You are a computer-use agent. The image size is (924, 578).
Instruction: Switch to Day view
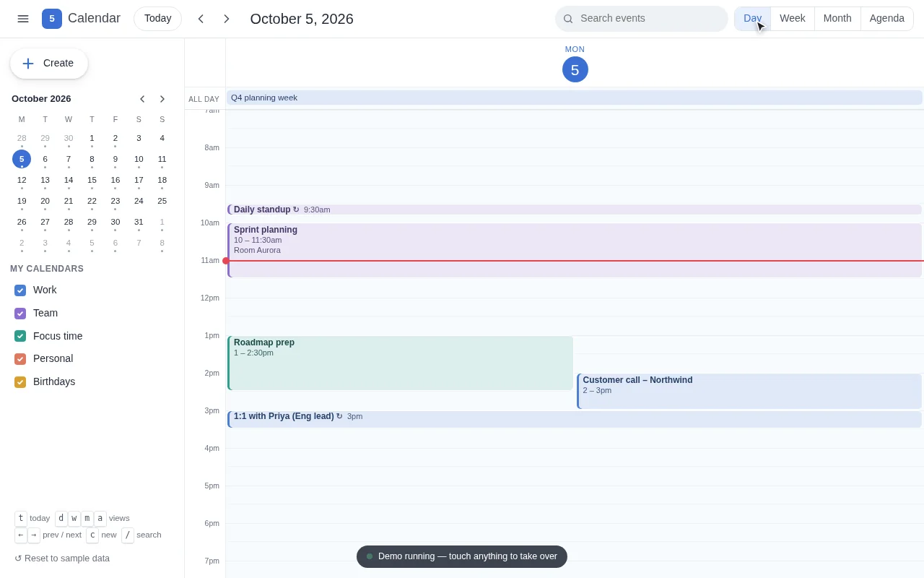[753, 19]
